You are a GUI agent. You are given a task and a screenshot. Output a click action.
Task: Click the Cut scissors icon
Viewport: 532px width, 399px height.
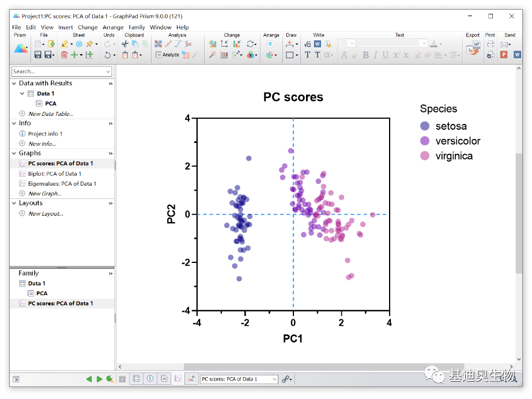click(124, 44)
